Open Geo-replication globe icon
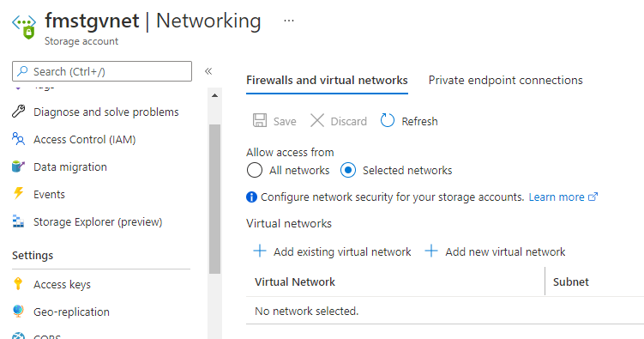Image resolution: width=644 pixels, height=339 pixels. tap(18, 312)
